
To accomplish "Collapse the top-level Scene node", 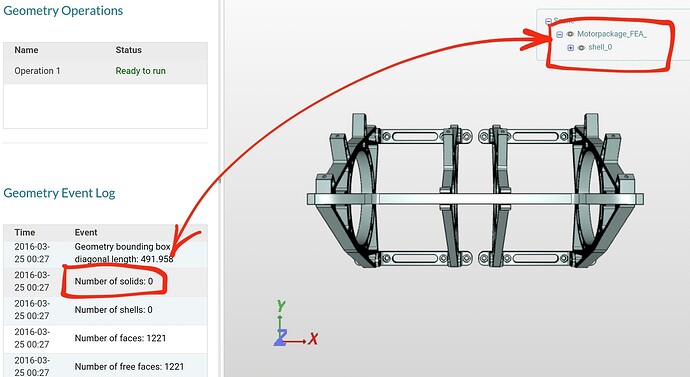I will coord(548,21).
